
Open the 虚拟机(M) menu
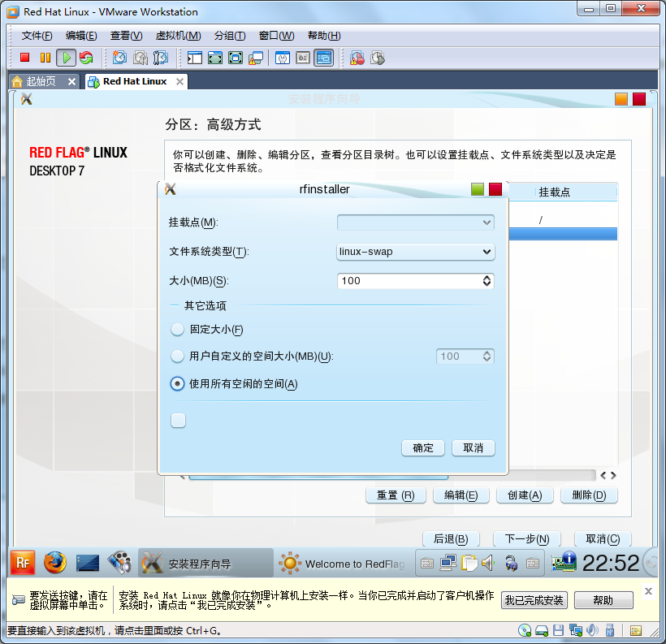178,36
